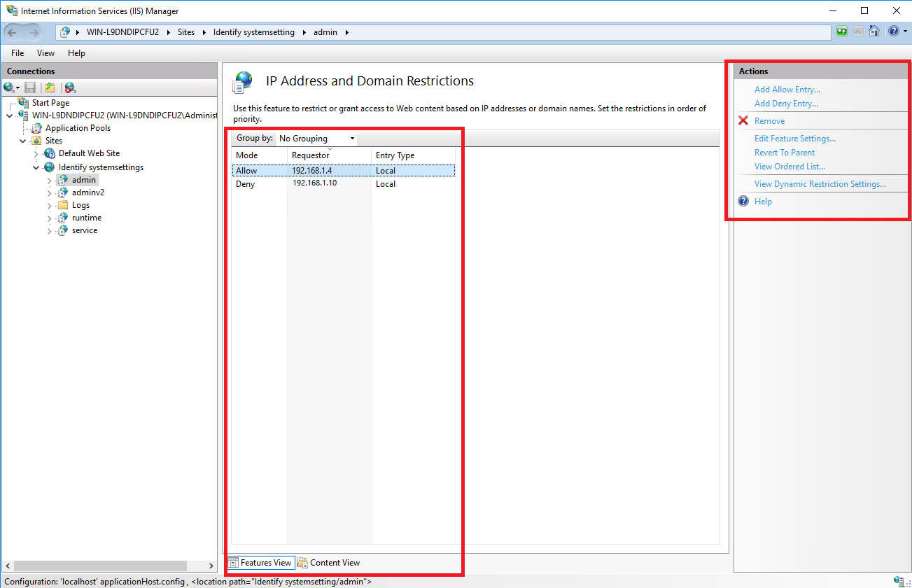The width and height of the screenshot is (912, 588).
Task: Click the Save icon in Connections toolbar
Action: pyautogui.click(x=30, y=87)
